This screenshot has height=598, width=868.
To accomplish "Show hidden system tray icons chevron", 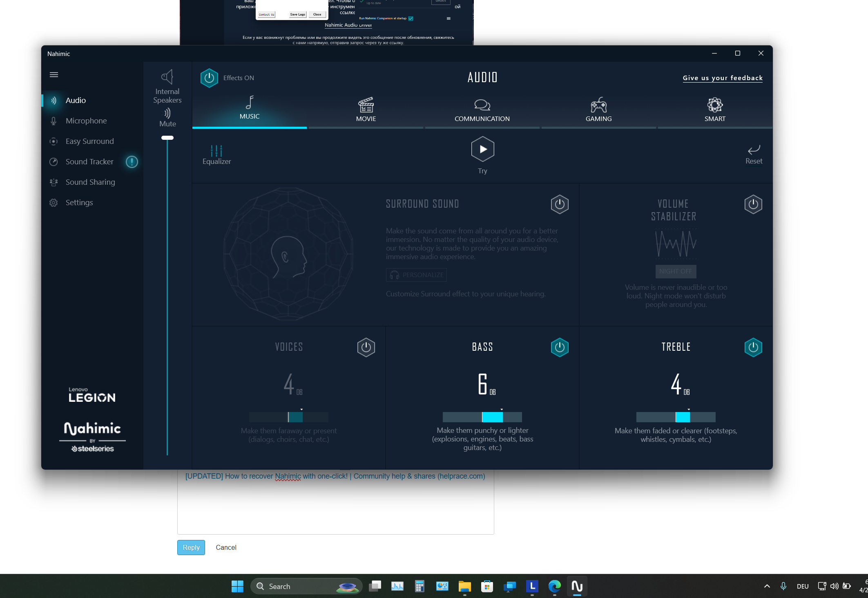I will click(767, 586).
